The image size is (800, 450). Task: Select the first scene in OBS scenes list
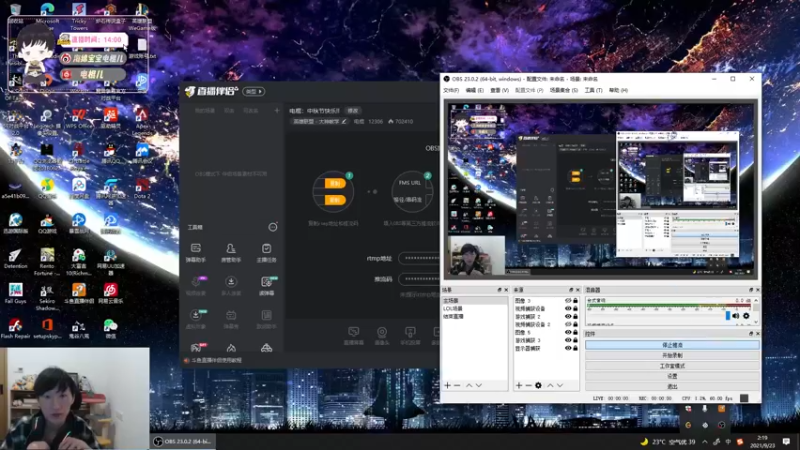[x=475, y=301]
